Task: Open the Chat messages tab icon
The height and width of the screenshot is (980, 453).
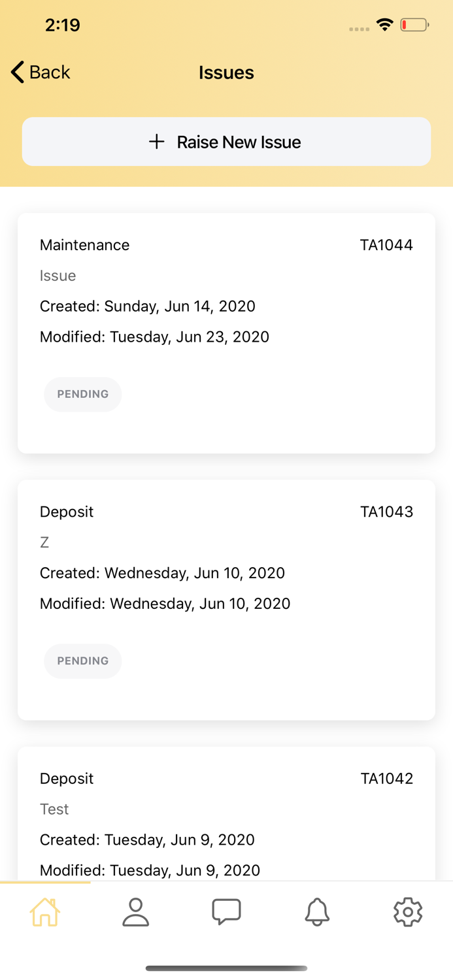Action: (x=227, y=912)
